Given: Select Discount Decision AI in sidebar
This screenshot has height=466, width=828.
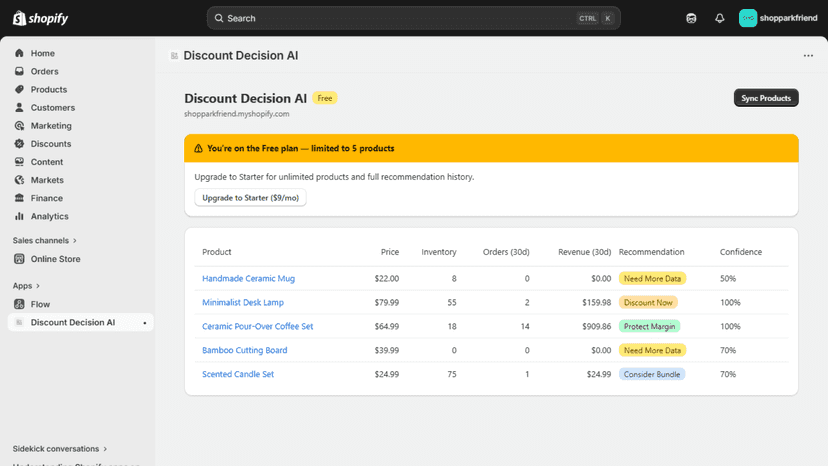Looking at the screenshot, I should point(81,322).
